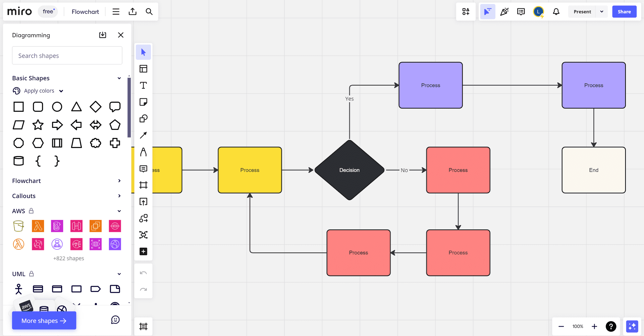Select the Sticky note tool

143,102
